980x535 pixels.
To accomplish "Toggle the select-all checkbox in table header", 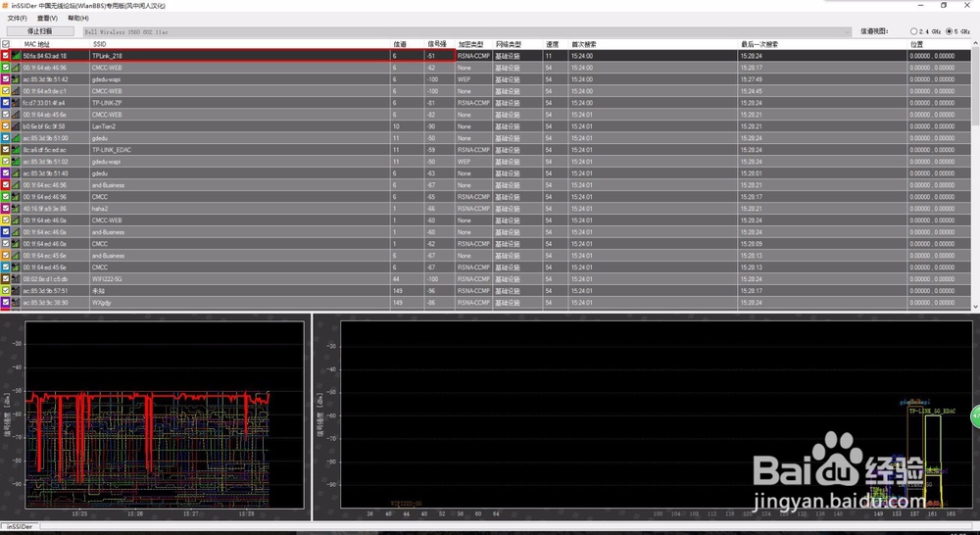I will 6,44.
